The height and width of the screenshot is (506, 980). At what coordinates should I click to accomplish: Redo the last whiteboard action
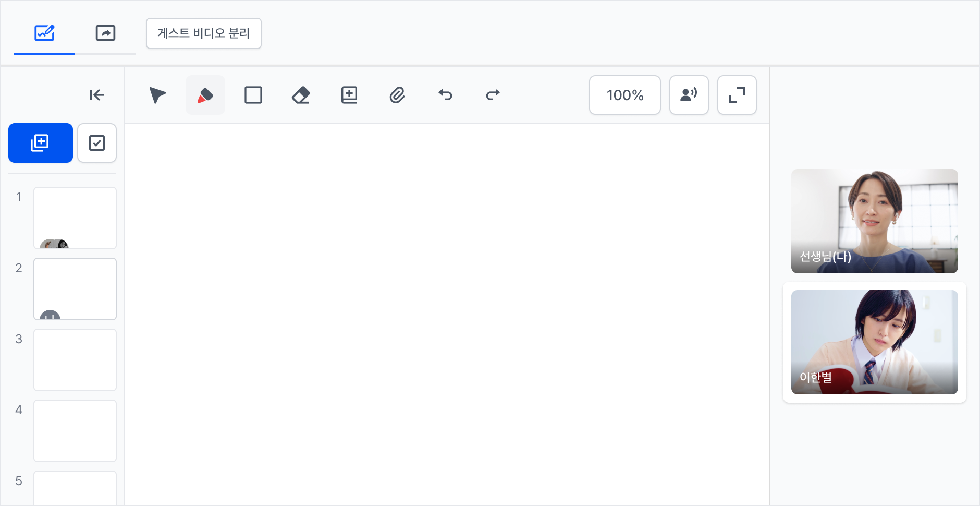(x=493, y=95)
